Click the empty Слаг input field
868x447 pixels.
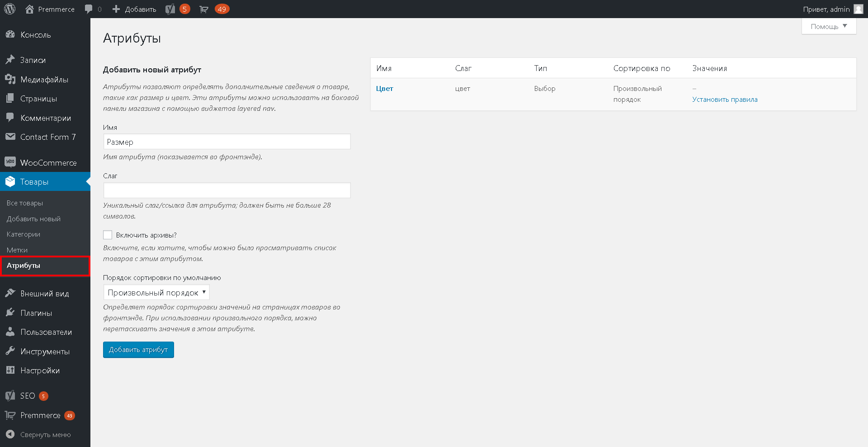click(x=227, y=190)
